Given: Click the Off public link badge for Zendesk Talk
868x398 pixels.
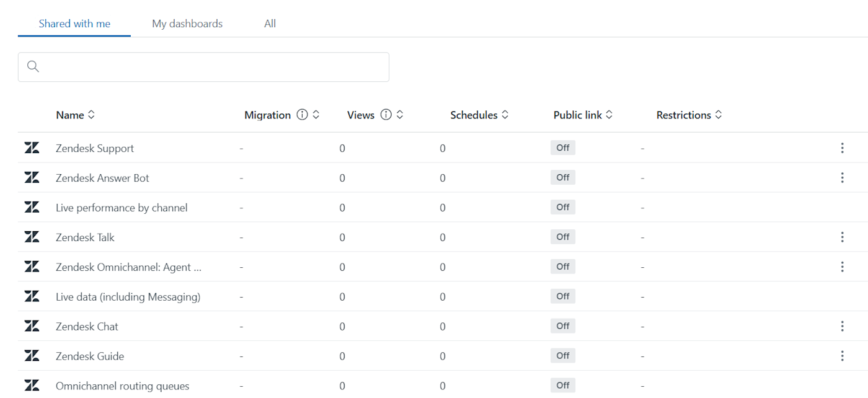Looking at the screenshot, I should click(x=563, y=237).
